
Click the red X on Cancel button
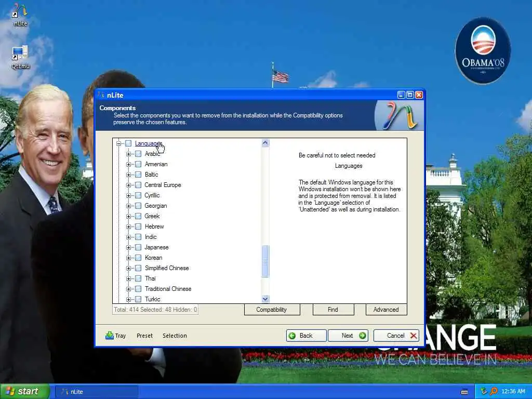pyautogui.click(x=413, y=336)
